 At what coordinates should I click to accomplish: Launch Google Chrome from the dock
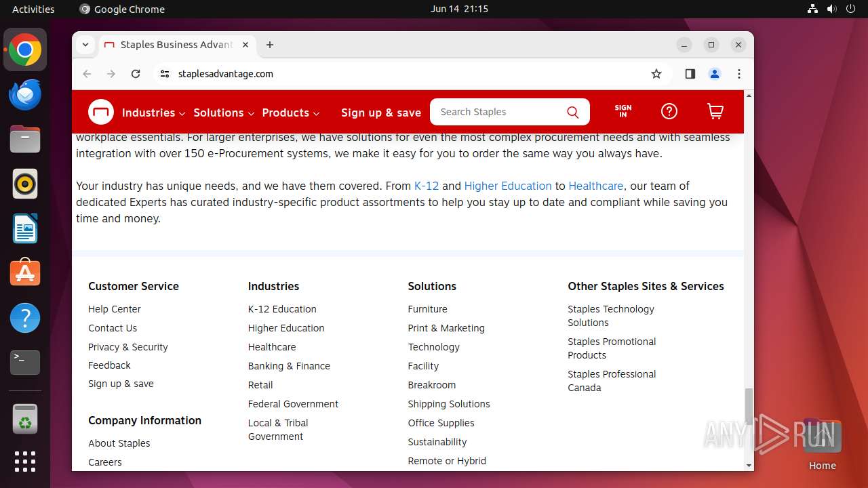(25, 50)
